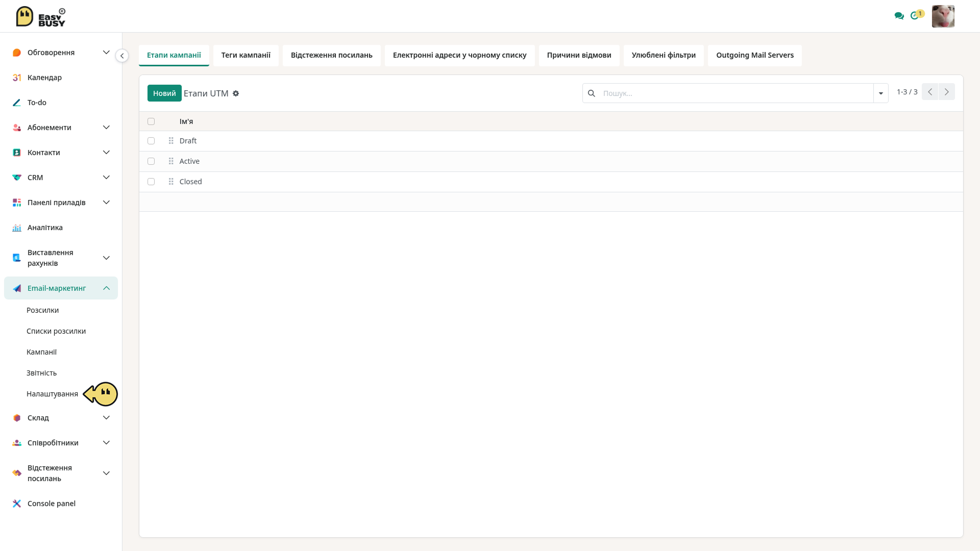
Task: Open the Контакти icon
Action: [x=17, y=153]
